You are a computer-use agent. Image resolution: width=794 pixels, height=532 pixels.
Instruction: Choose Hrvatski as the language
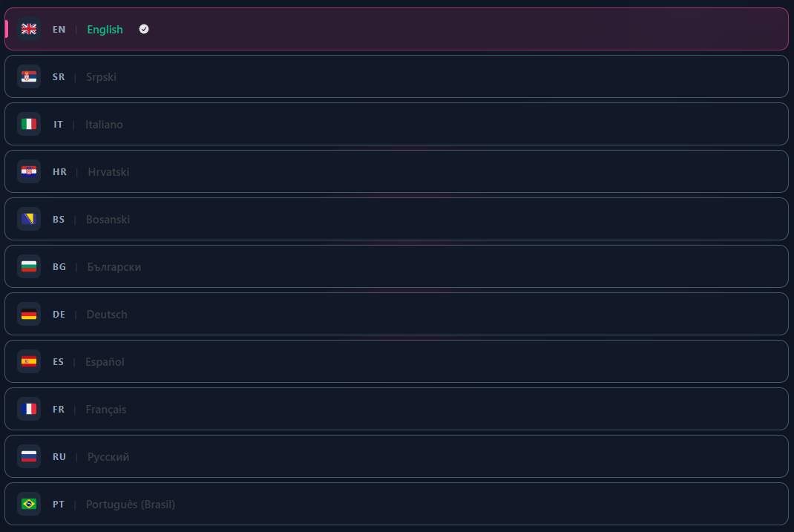tap(397, 171)
